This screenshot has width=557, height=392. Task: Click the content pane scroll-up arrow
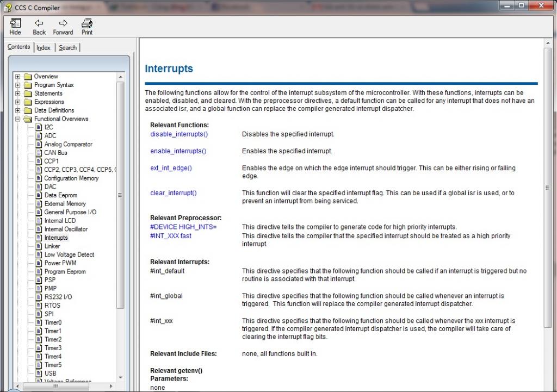(547, 43)
